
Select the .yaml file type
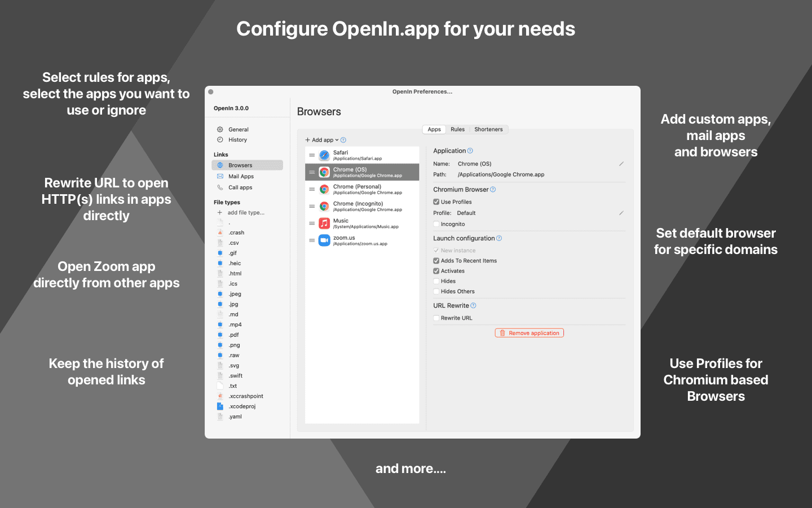235,417
